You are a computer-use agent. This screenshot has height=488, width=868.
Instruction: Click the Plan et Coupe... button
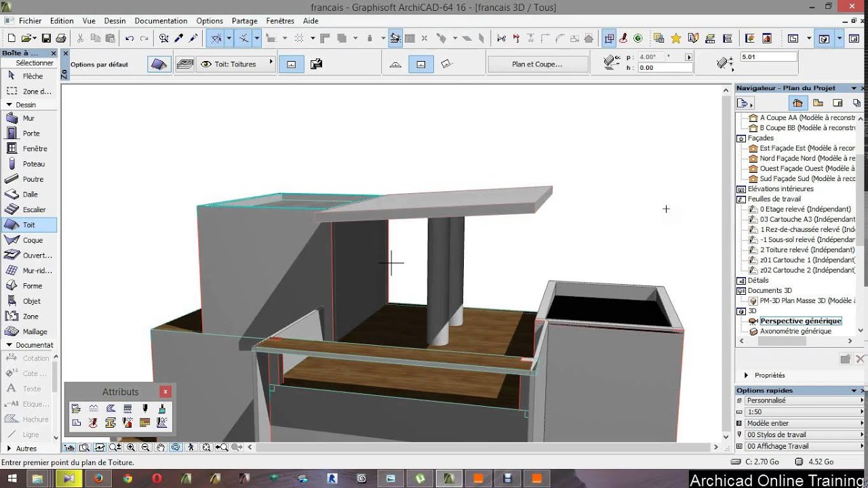click(537, 64)
